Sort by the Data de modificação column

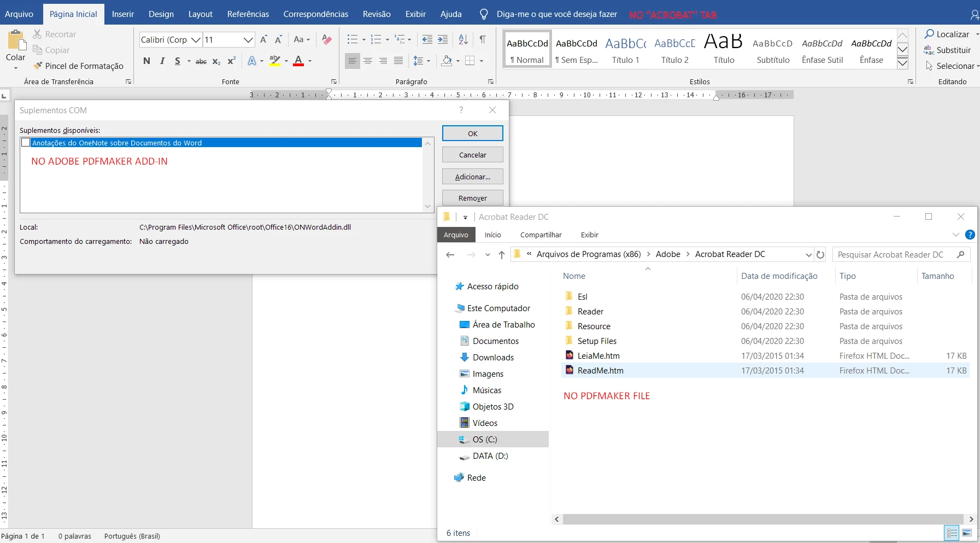(x=779, y=276)
